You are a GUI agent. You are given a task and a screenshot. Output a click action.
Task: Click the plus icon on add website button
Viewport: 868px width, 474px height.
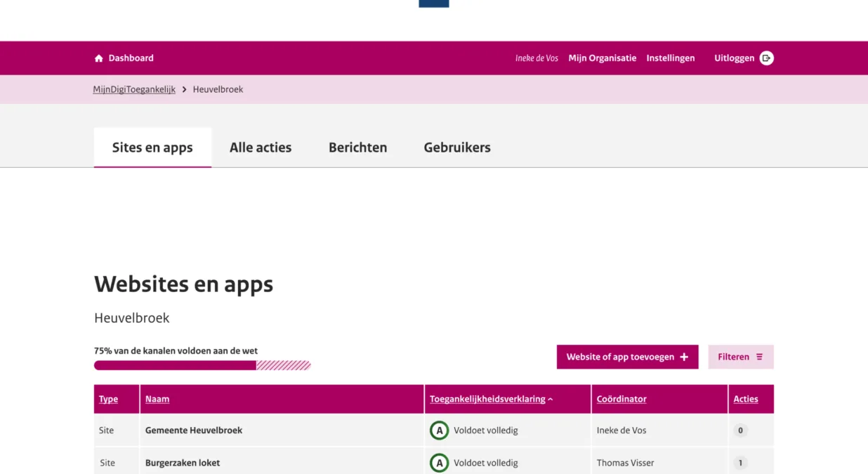(684, 357)
